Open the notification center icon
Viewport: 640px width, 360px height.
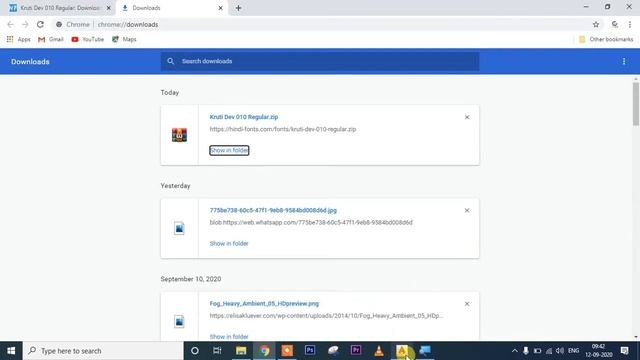tap(624, 351)
